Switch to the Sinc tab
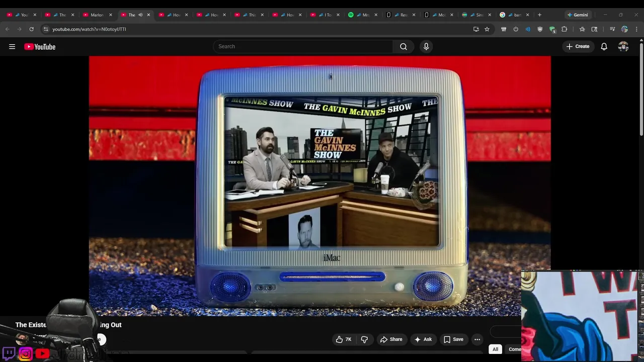This screenshot has width=644, height=362. [475, 15]
